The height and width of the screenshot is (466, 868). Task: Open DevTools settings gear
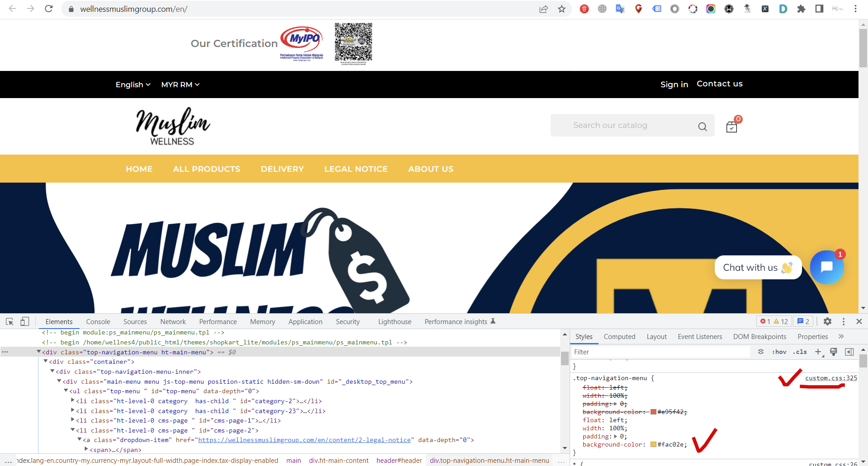(x=827, y=321)
